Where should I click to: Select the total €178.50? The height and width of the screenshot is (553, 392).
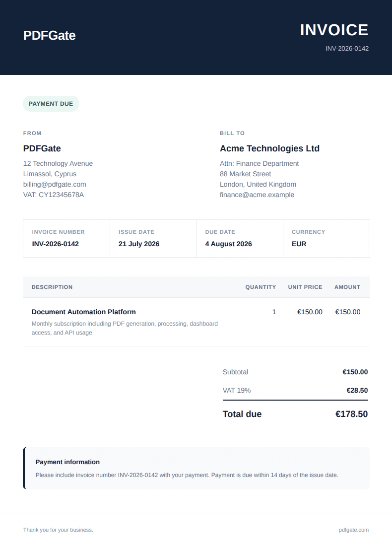point(351,414)
